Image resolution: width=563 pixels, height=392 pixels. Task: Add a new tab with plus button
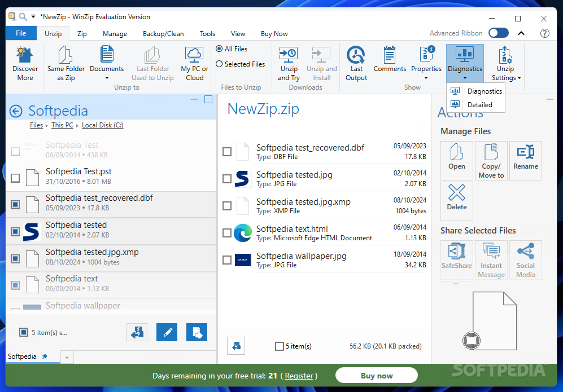67,358
